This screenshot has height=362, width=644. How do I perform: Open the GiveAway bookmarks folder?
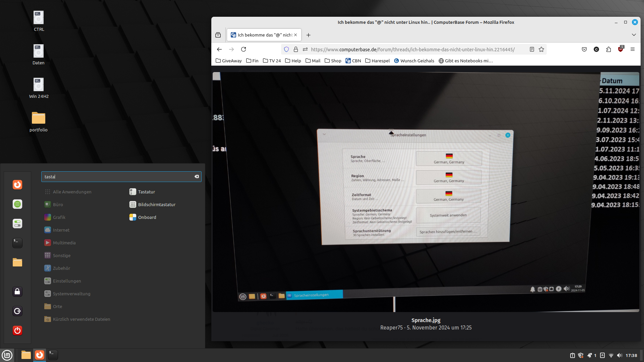click(x=228, y=61)
